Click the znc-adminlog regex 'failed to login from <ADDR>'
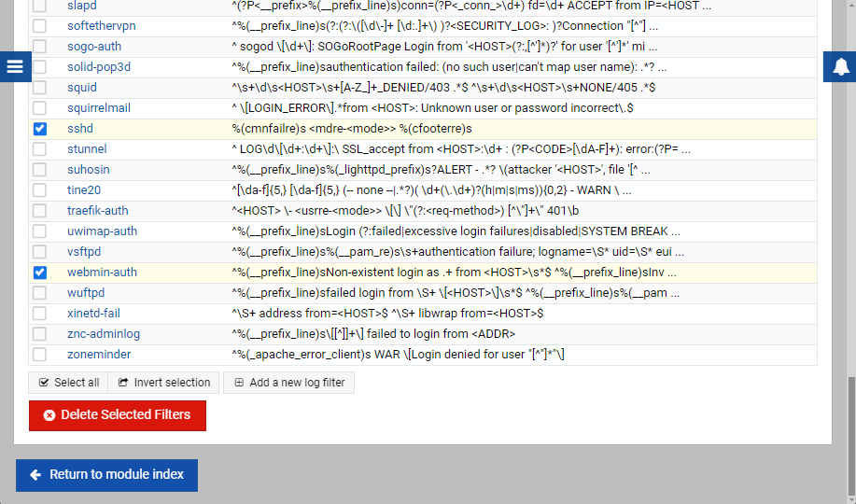The width and height of the screenshot is (856, 504). pos(442,333)
